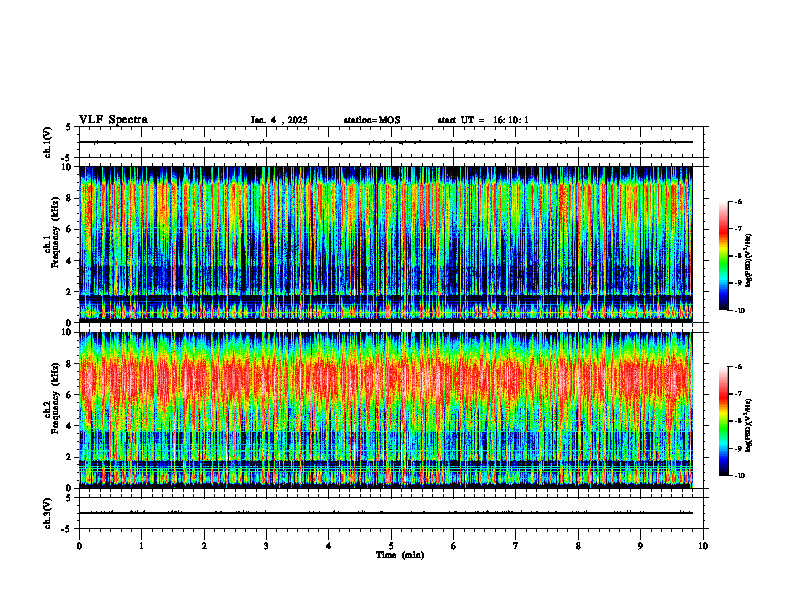
Task: Click the ch.2 spectrogram color scale bar
Action: tap(723, 421)
